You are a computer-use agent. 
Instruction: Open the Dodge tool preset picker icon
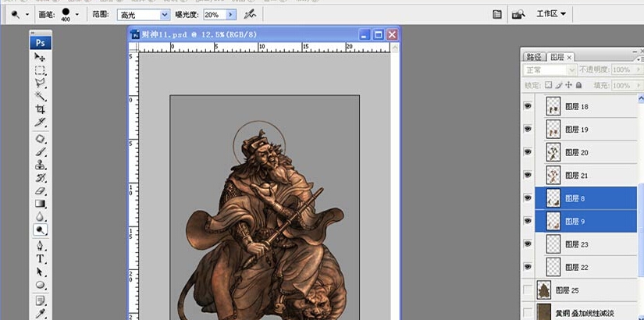16,14
